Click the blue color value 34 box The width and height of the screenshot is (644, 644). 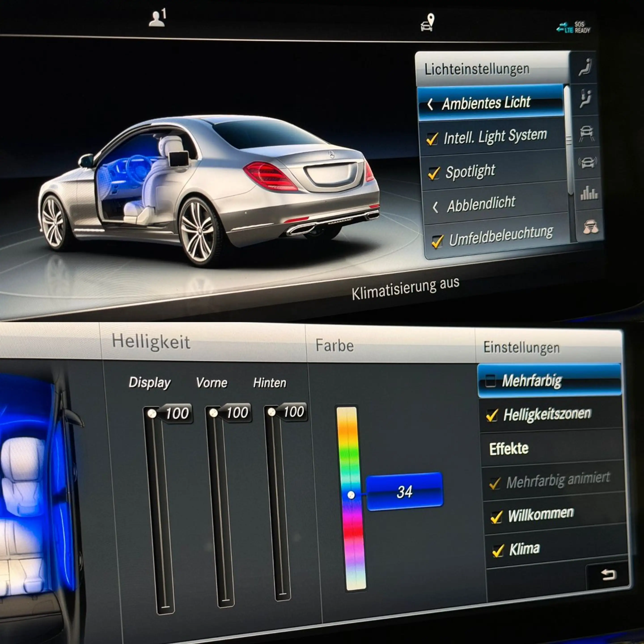tap(405, 492)
